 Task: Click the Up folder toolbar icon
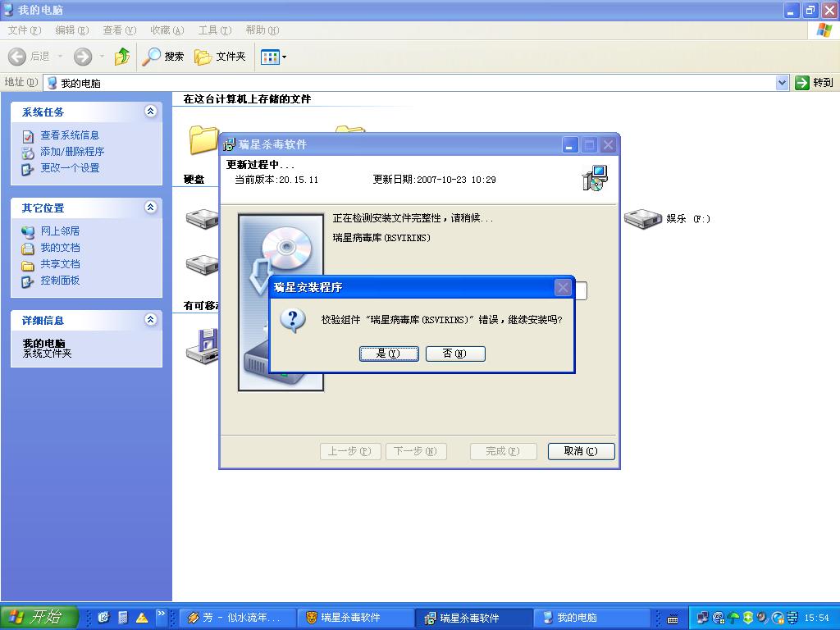click(x=122, y=57)
